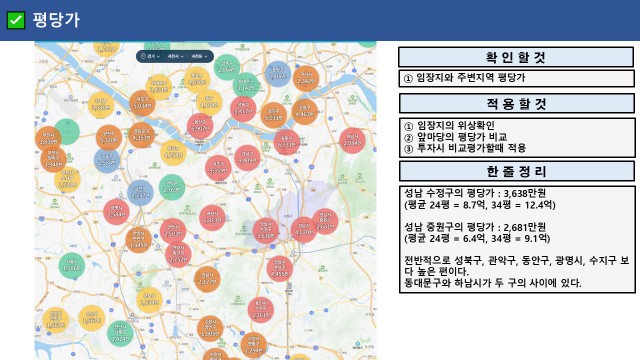Select the orange 2,805만 bubble
Image resolution: width=640 pixels, height=360 pixels.
coord(210,329)
